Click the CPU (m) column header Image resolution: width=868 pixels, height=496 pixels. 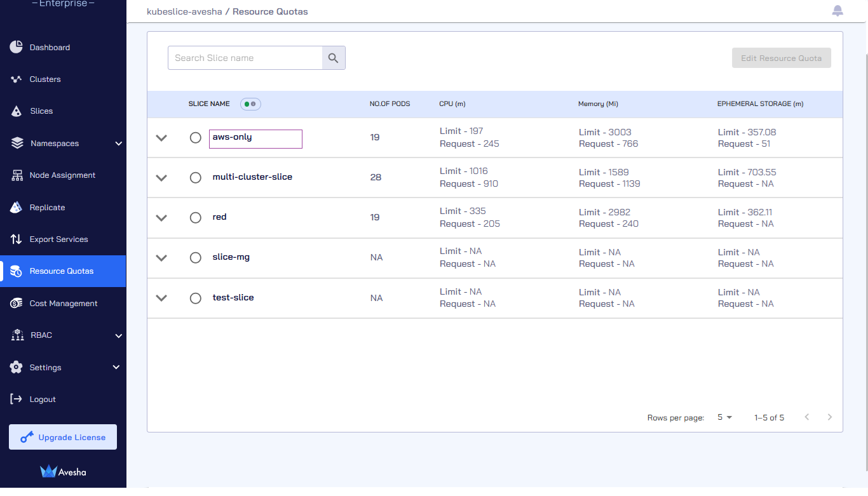[x=452, y=104]
